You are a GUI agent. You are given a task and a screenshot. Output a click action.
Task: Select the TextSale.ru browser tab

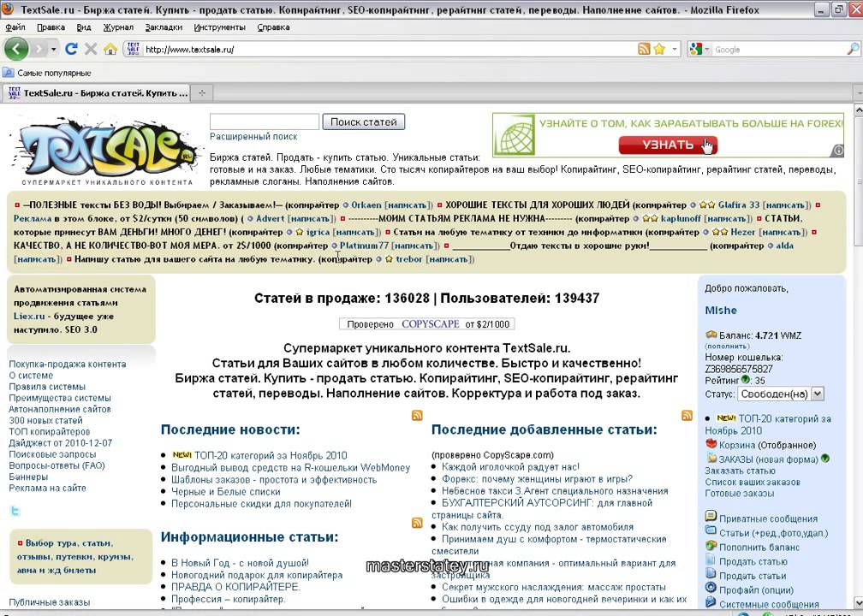(x=97, y=93)
